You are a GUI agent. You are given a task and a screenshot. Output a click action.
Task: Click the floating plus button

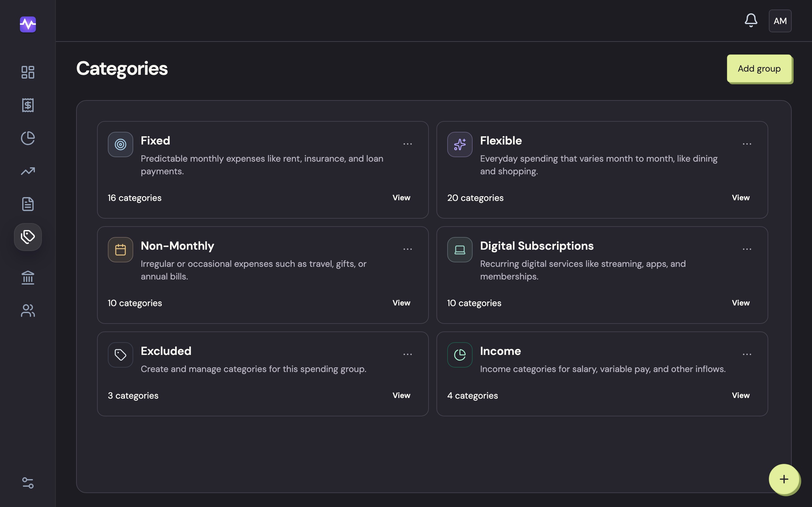tap(784, 479)
